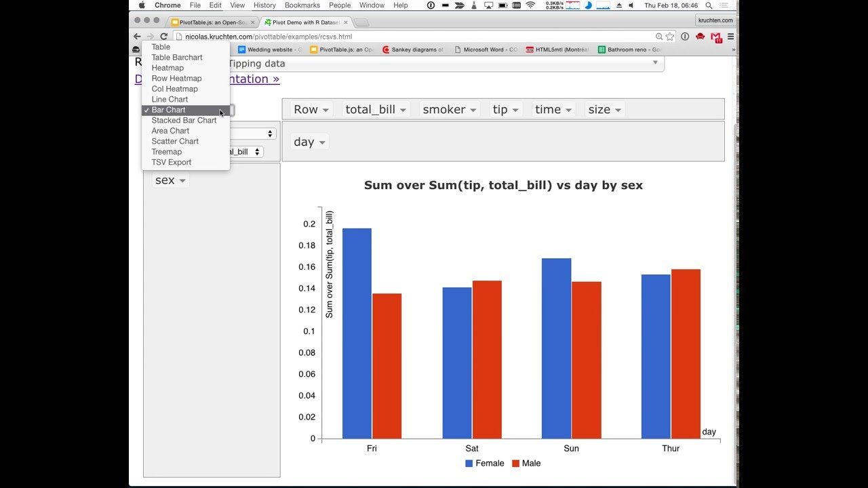This screenshot has width=868, height=488.
Task: Open Bathroom reno bookmark
Action: (x=629, y=49)
